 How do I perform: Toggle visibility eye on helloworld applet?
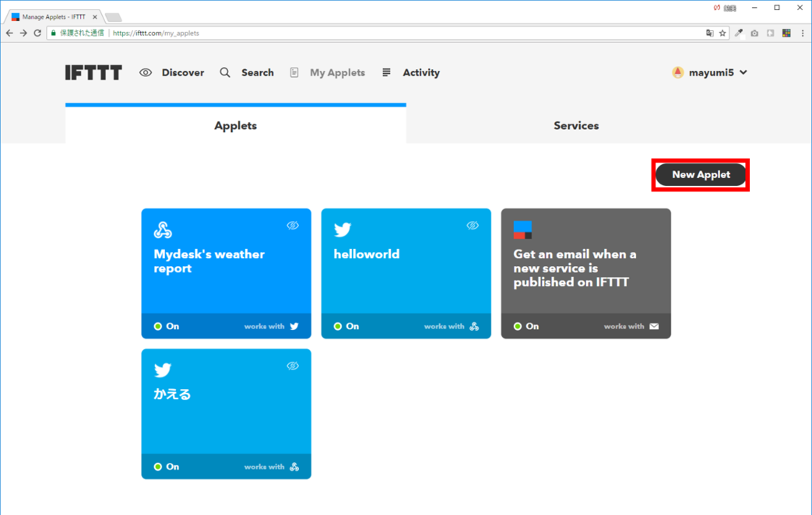[473, 226]
